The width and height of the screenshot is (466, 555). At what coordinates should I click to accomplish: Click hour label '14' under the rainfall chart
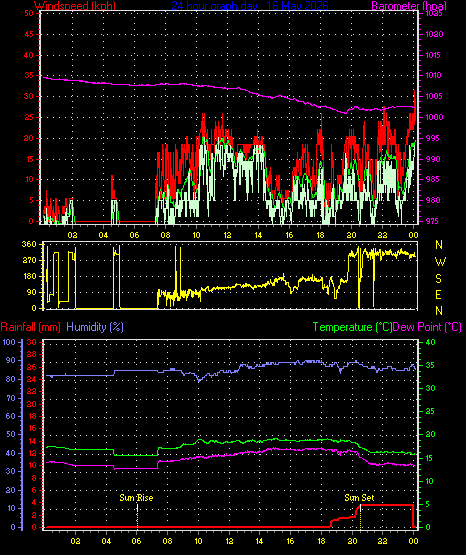(259, 541)
